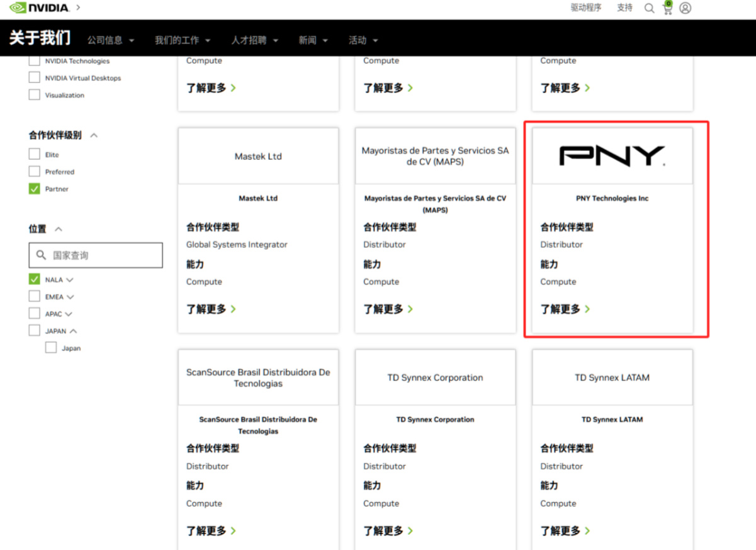Open the 新闻 dropdown menu
Viewport: 756px width, 550px height.
(313, 40)
